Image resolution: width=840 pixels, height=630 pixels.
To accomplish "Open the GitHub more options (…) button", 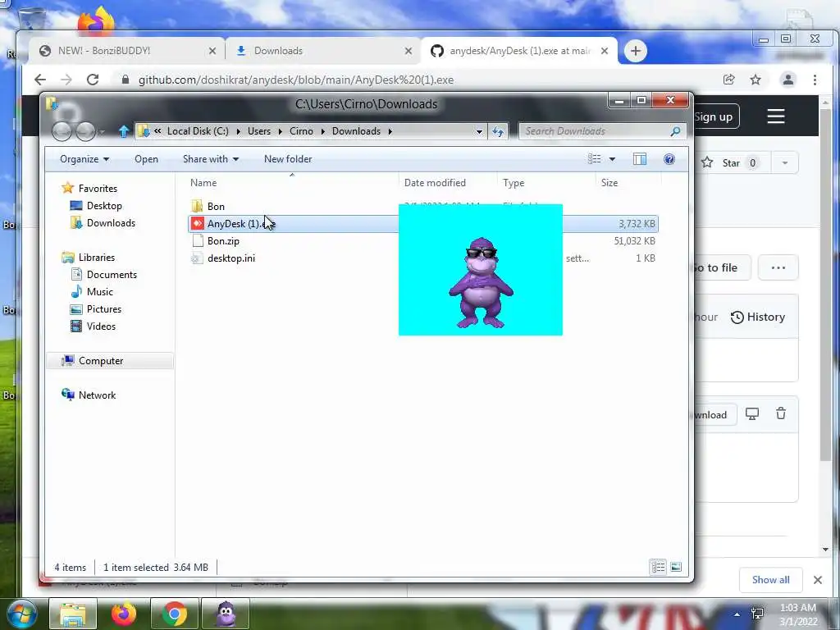I will pyautogui.click(x=778, y=267).
